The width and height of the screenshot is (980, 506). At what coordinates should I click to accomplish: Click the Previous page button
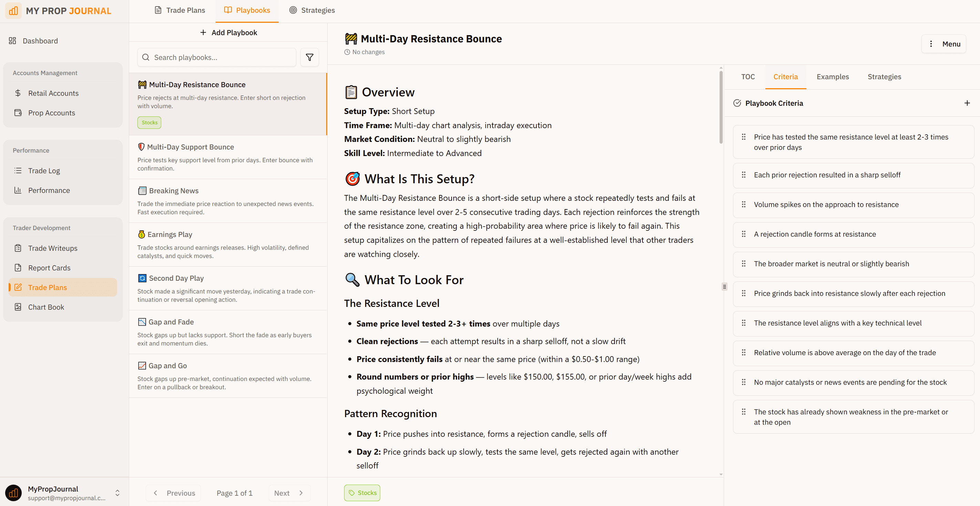coord(174,493)
